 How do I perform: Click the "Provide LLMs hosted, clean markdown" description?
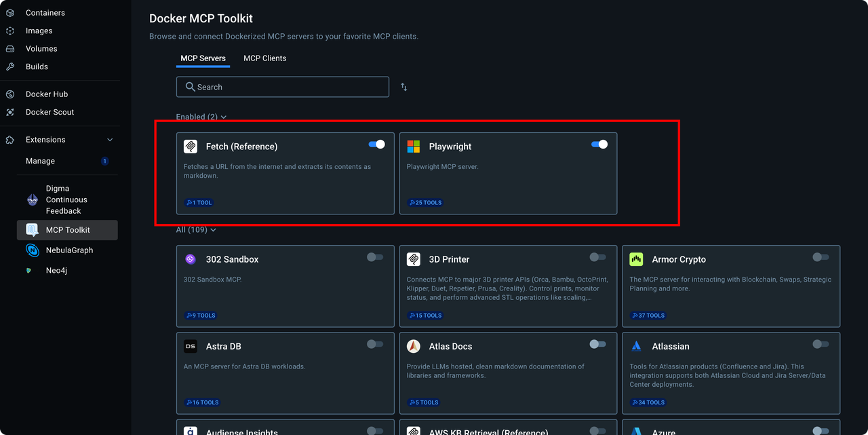496,371
